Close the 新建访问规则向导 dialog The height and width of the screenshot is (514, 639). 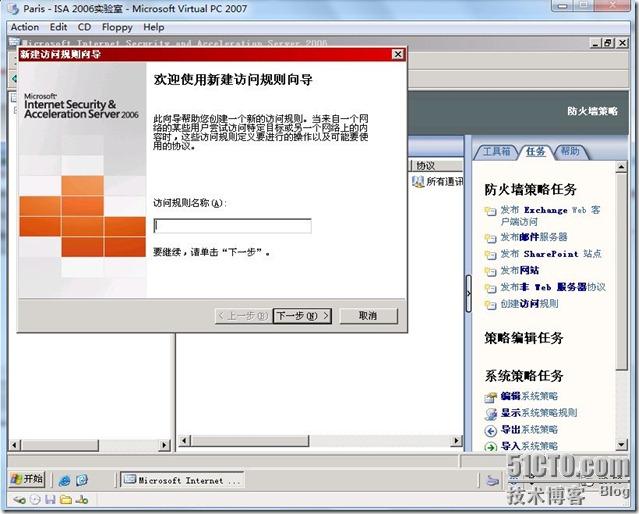tap(398, 54)
